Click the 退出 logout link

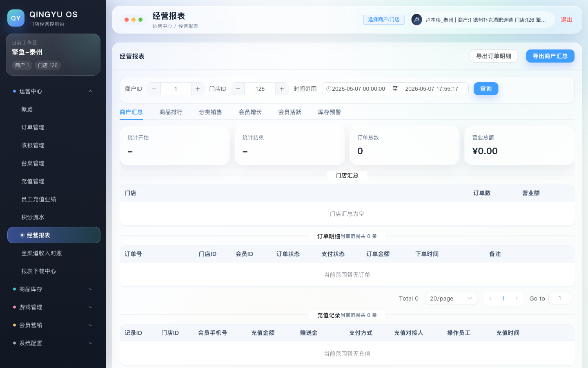(x=566, y=20)
